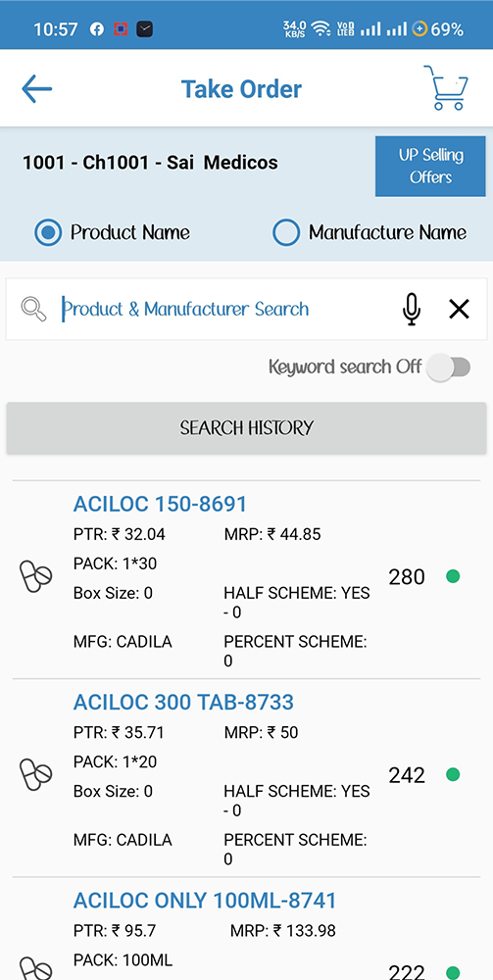The height and width of the screenshot is (980, 493).
Task: Tap the Facebook notification icon in status bar
Action: [x=96, y=28]
